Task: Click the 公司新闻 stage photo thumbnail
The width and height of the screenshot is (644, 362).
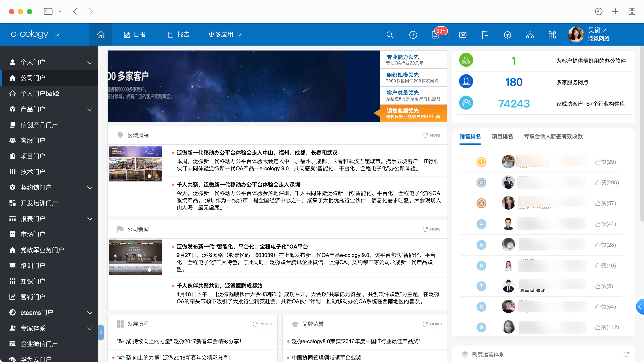Action: pos(135,257)
